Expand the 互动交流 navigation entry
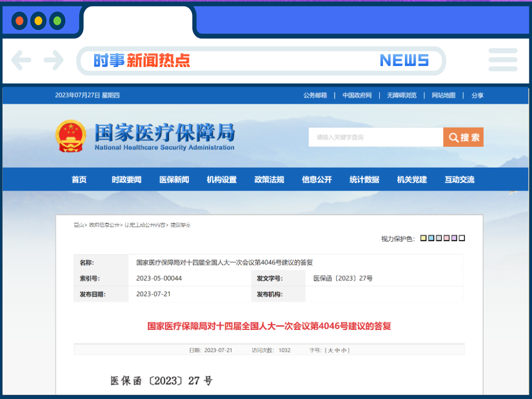532x399 pixels. pyautogui.click(x=459, y=179)
